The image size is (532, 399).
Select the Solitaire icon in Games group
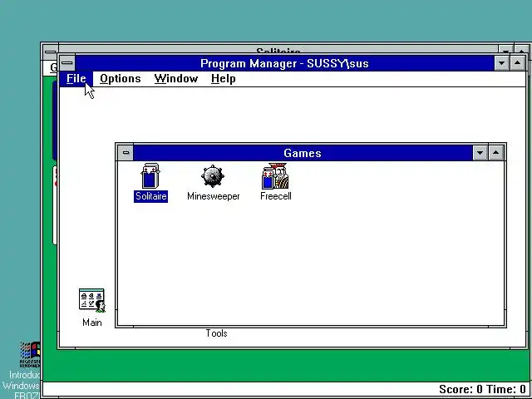click(150, 175)
